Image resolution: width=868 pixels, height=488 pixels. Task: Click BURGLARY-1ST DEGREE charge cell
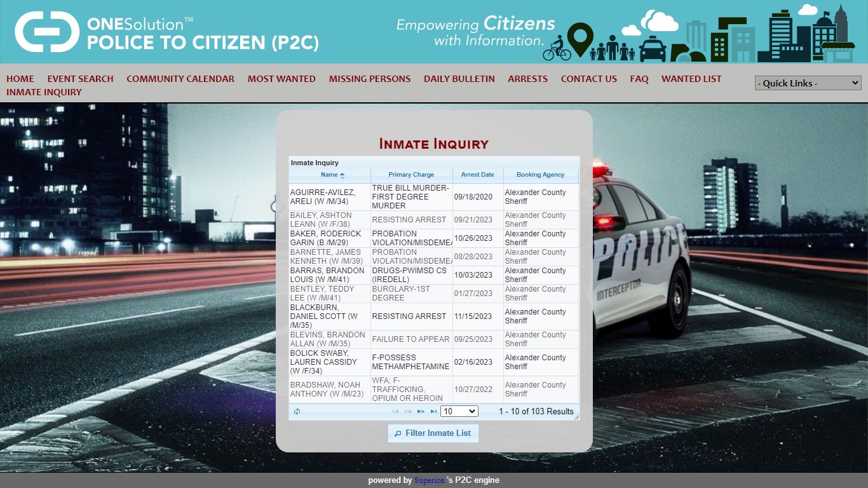(x=411, y=294)
